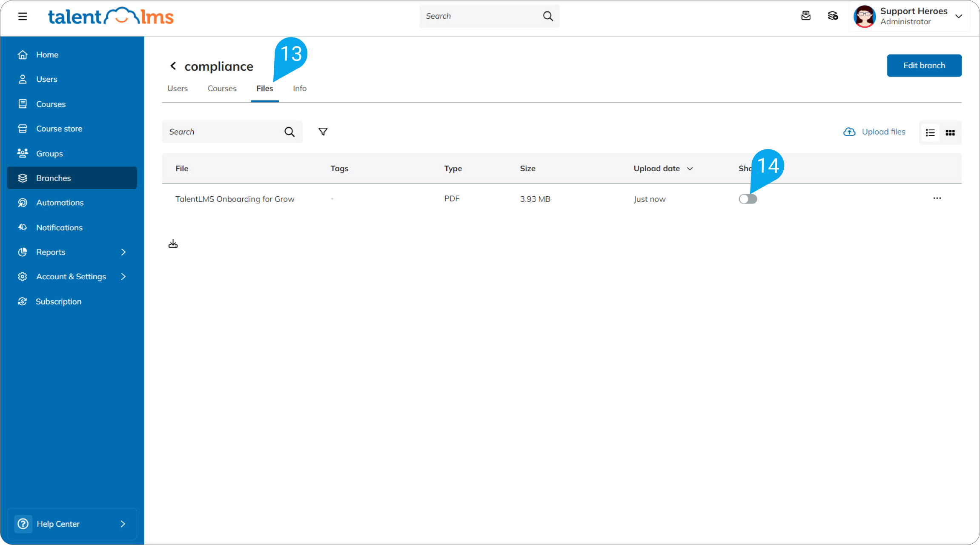980x545 pixels.
Task: Open the Courses tab of the branch
Action: tap(222, 89)
